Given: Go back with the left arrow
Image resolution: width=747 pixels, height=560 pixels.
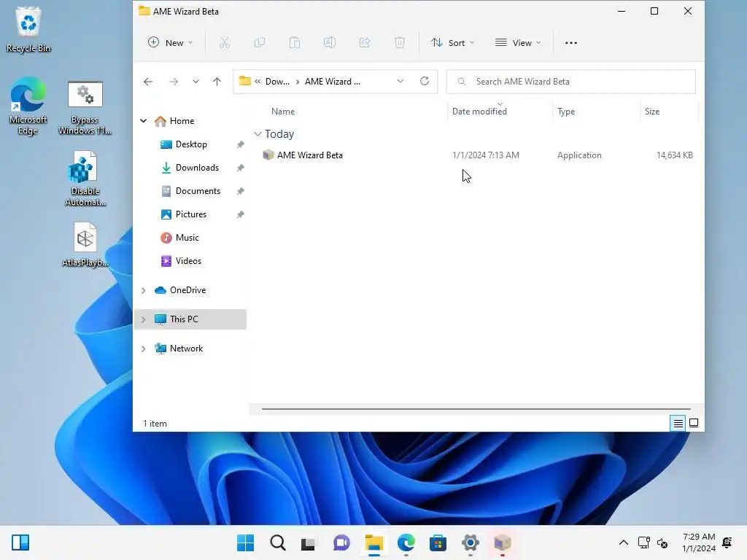Looking at the screenshot, I should 148,82.
